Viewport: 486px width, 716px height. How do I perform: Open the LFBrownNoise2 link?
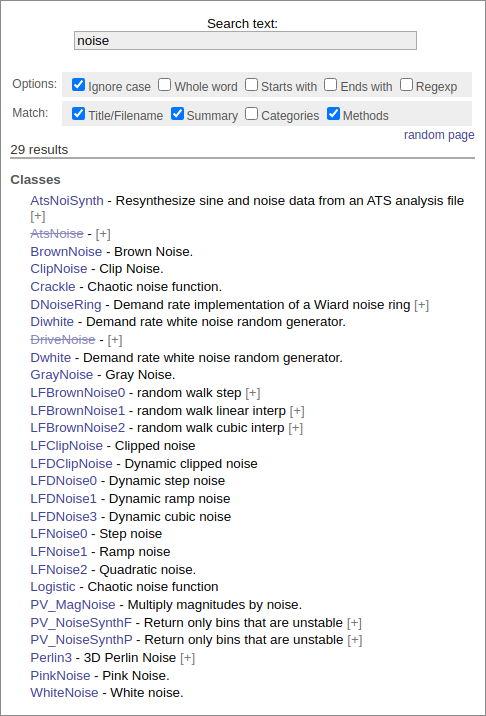tap(78, 428)
